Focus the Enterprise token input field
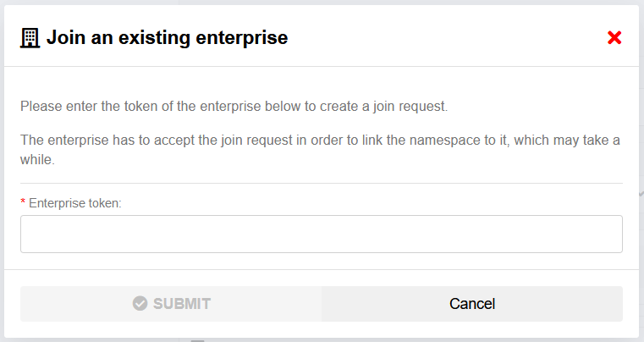This screenshot has width=644, height=342. point(322,234)
